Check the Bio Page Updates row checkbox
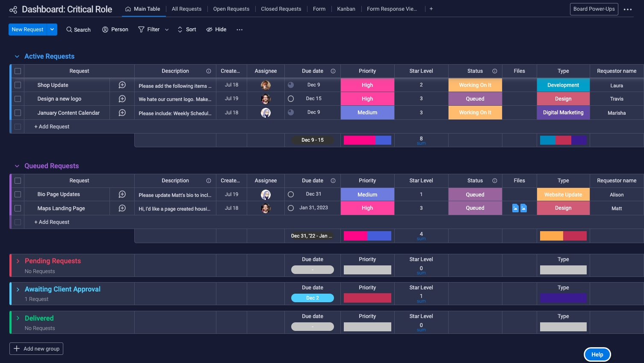 point(18,194)
